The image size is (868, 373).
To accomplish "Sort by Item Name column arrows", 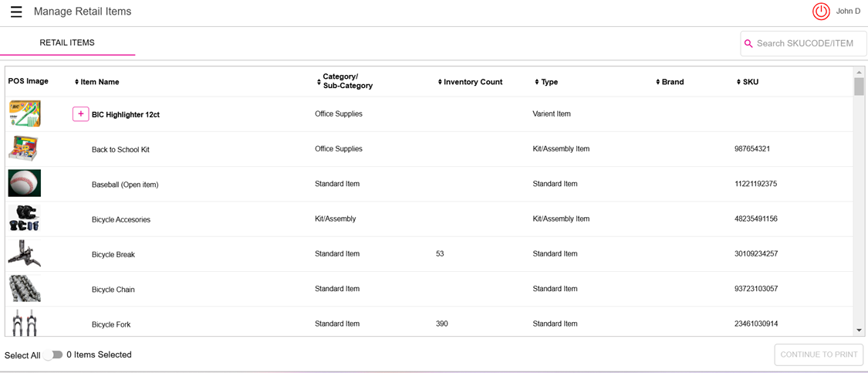I will (x=77, y=82).
